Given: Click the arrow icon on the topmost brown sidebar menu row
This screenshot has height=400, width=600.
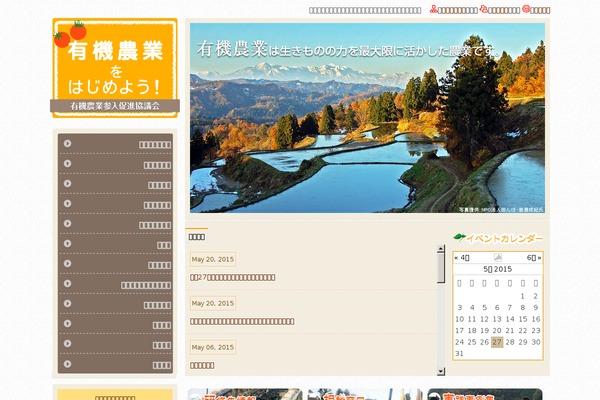Looking at the screenshot, I should pyautogui.click(x=68, y=144).
